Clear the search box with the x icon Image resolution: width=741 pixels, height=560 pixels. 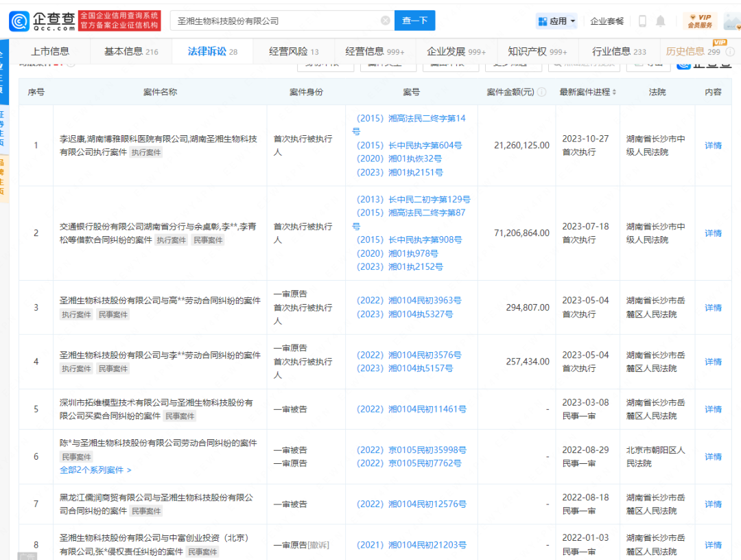pyautogui.click(x=385, y=21)
